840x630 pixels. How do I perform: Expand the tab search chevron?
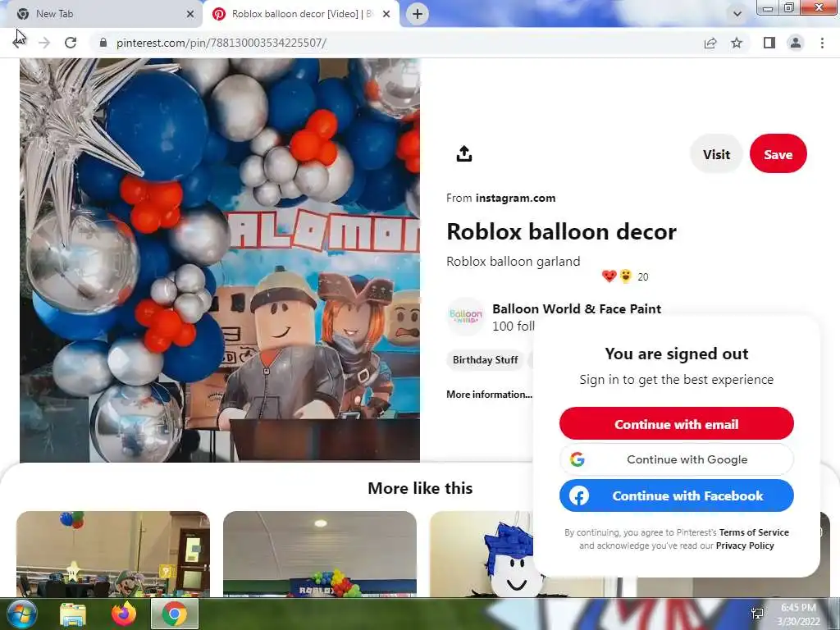tap(737, 14)
